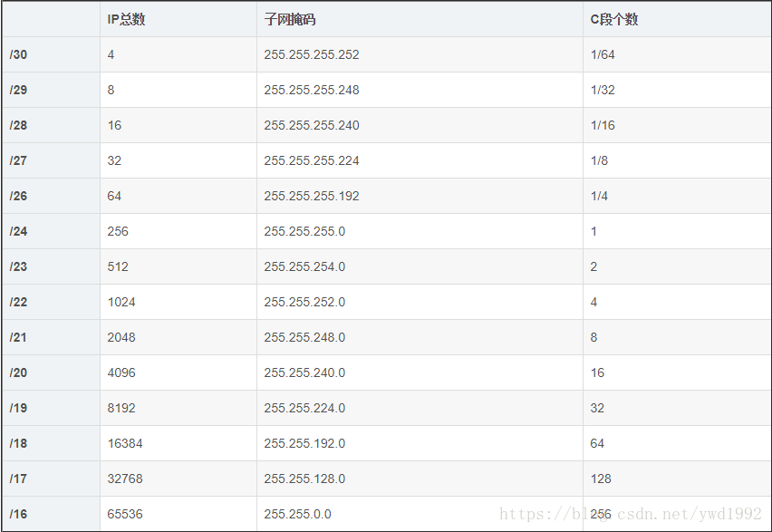Click the 2048 IP total cell
The height and width of the screenshot is (532, 772).
pos(121,337)
